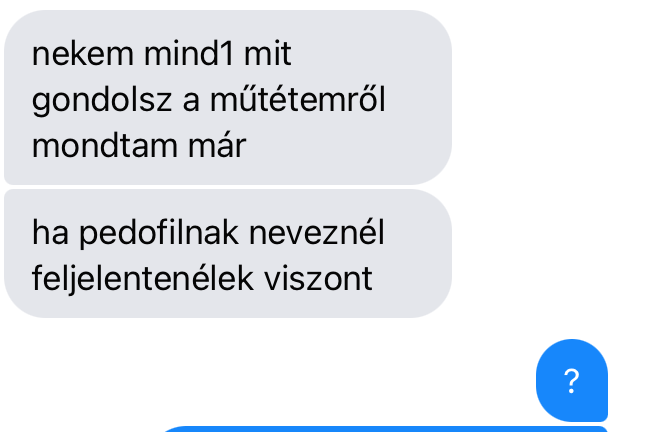Viewport: 648px width, 432px height.
Task: Click the word 'műtétemről'
Action: 298,100
